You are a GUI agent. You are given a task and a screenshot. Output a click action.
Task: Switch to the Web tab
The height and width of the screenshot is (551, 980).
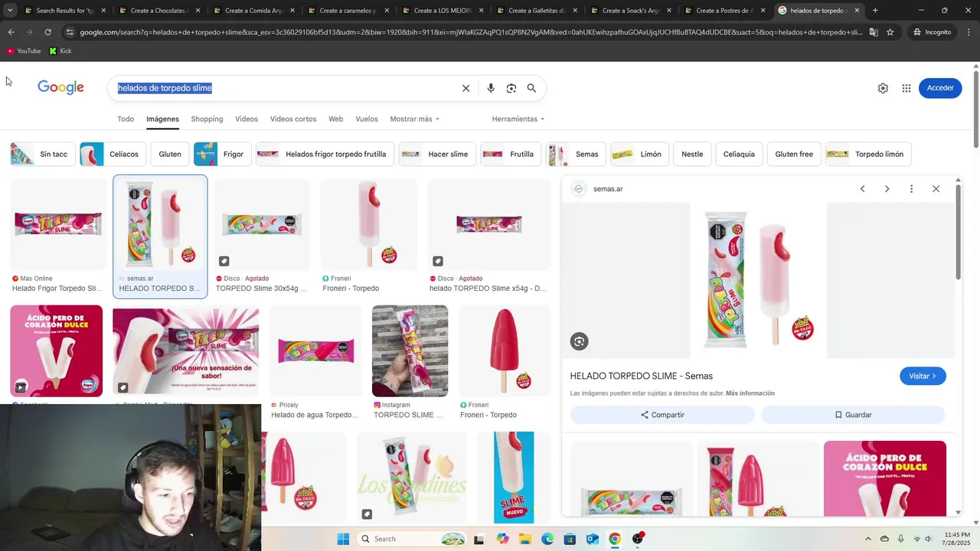[x=335, y=119]
